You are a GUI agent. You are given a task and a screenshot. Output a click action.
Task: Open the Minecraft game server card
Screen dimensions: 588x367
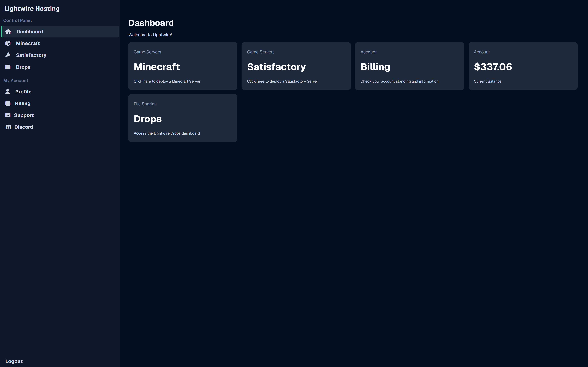183,66
